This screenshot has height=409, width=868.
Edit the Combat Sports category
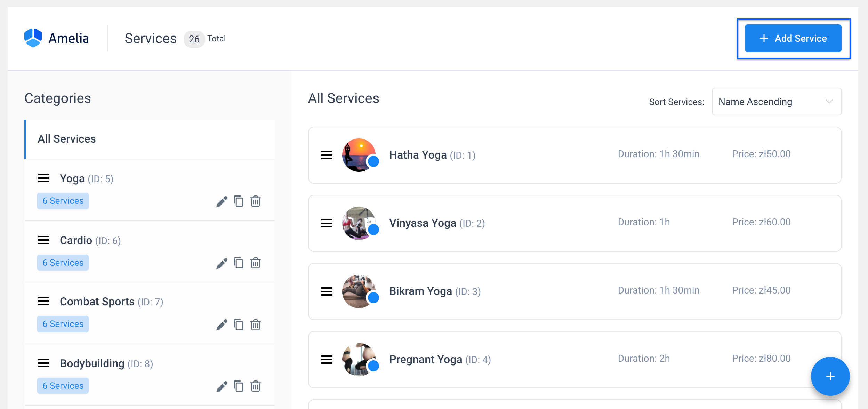tap(222, 324)
